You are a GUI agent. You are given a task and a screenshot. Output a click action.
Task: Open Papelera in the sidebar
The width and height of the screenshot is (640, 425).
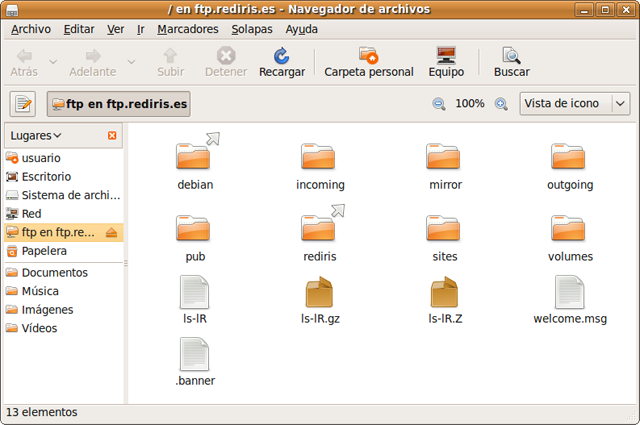tap(44, 251)
